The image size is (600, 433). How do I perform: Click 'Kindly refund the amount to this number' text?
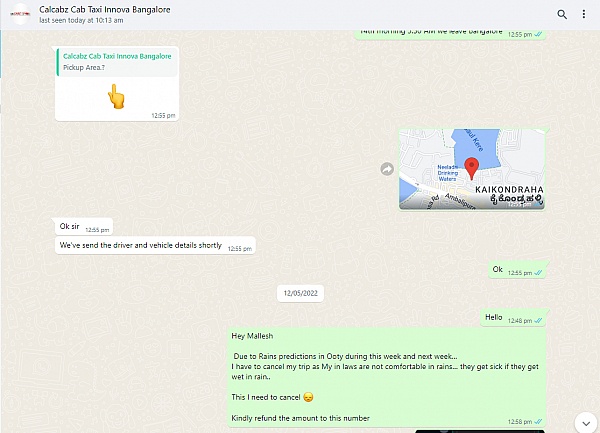pyautogui.click(x=300, y=418)
